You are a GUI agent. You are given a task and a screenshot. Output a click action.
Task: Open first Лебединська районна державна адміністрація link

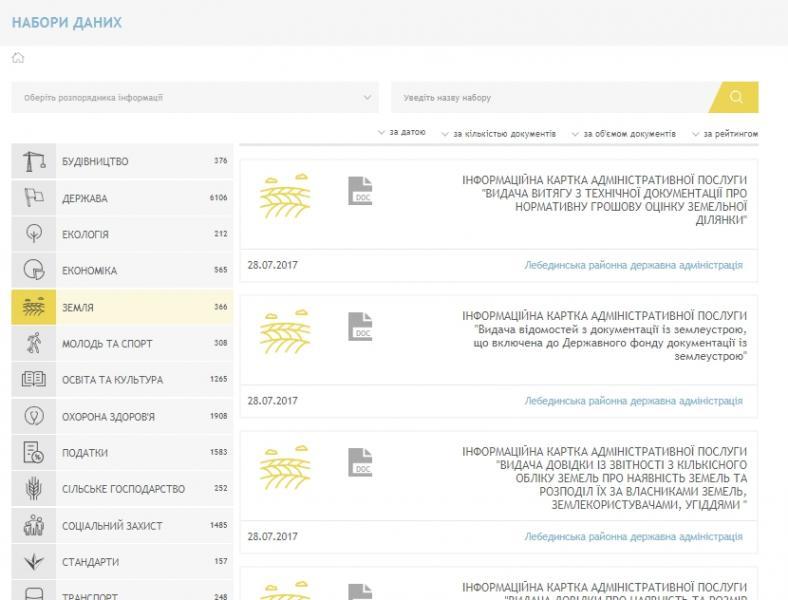(633, 266)
